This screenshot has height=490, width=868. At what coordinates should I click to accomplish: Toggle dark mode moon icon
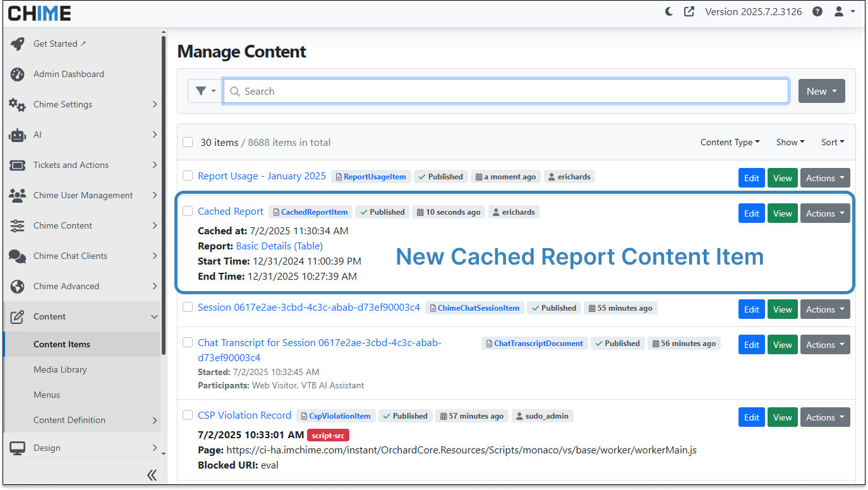tap(669, 11)
